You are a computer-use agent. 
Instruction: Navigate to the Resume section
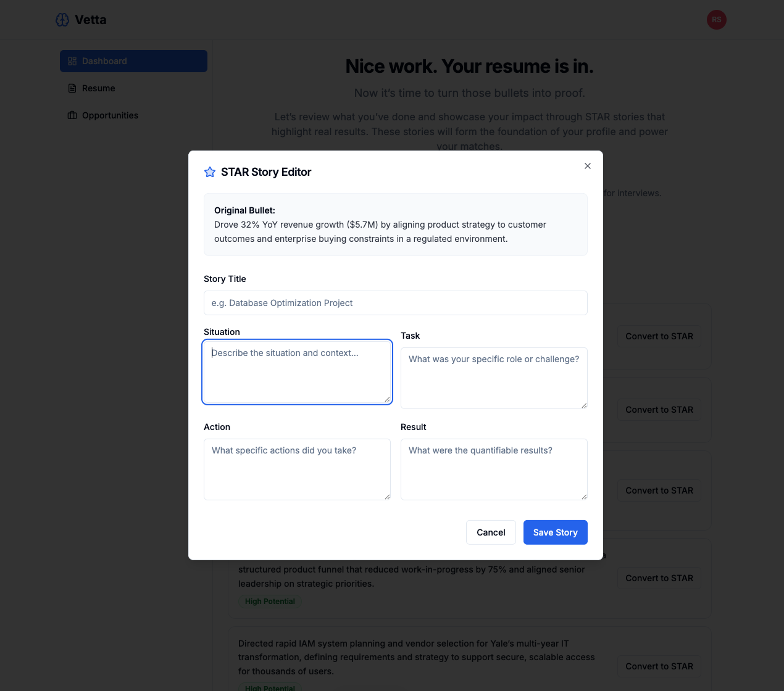98,88
